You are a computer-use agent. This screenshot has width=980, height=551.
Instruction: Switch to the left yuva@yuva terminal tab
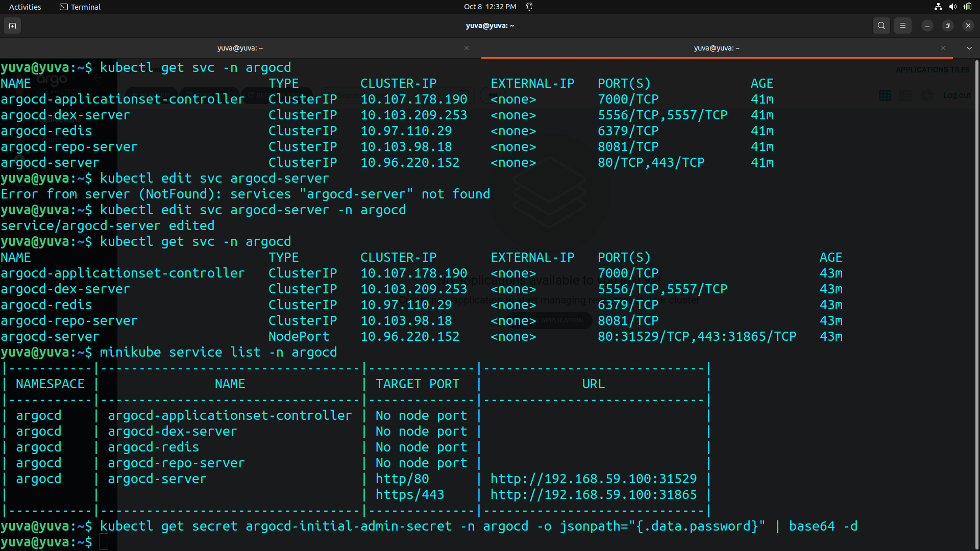[240, 48]
